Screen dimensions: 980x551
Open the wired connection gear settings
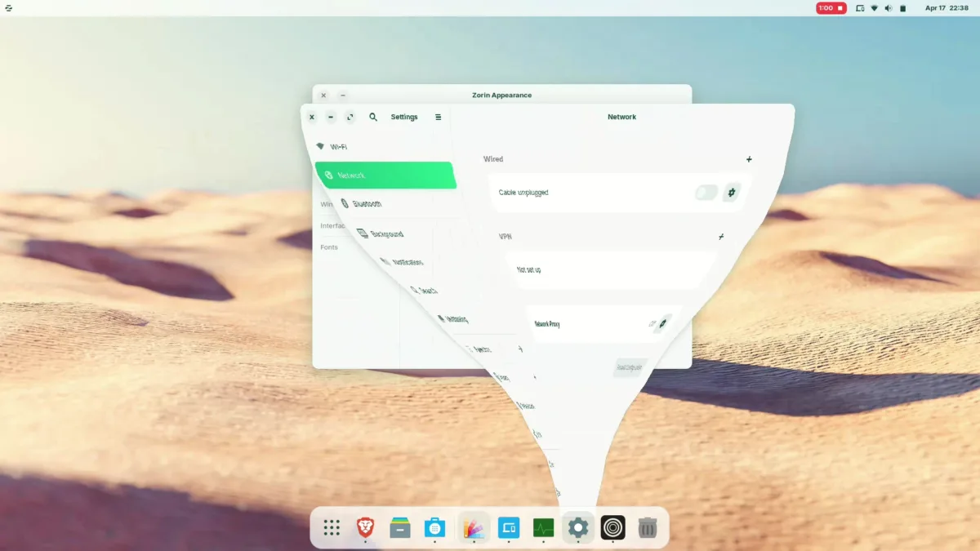click(732, 193)
